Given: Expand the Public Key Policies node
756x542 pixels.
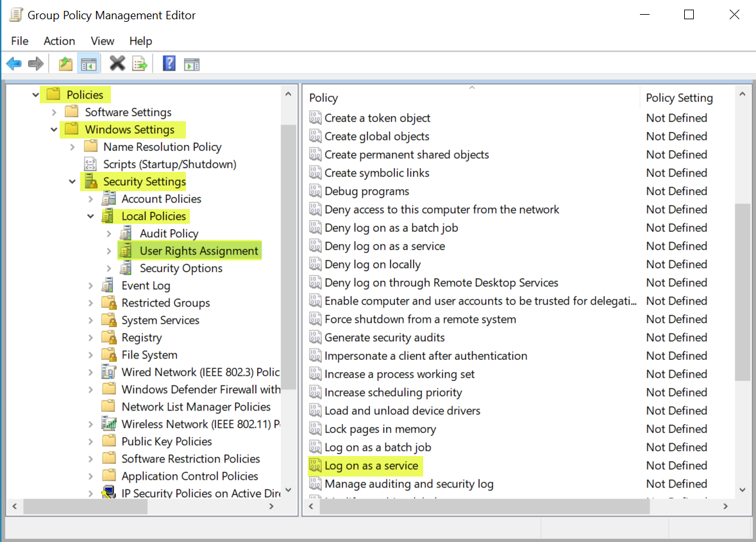Looking at the screenshot, I should click(90, 442).
